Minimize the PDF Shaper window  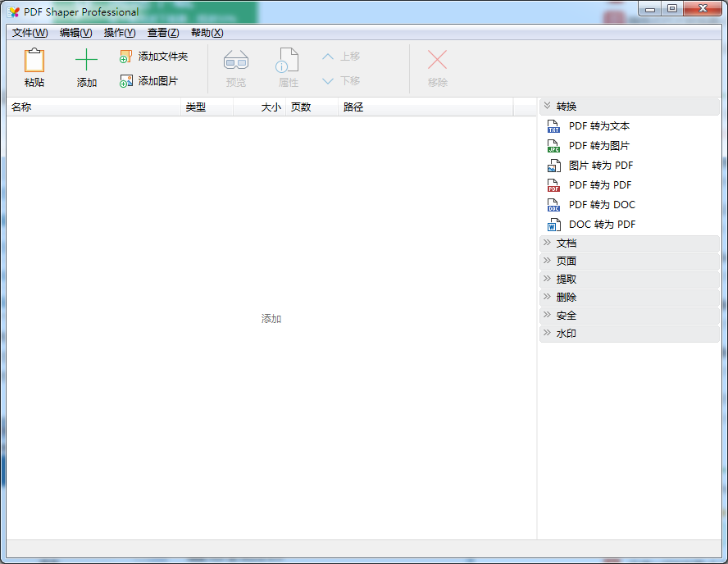(x=650, y=9)
